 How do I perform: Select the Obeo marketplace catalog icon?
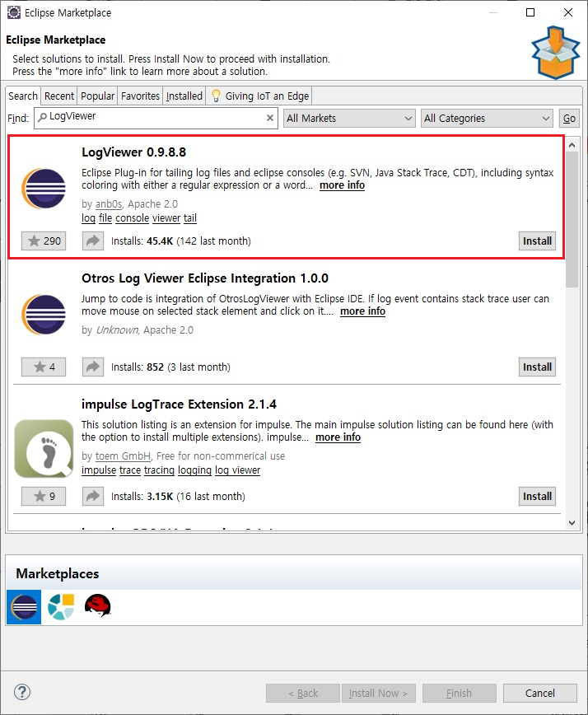[61, 607]
